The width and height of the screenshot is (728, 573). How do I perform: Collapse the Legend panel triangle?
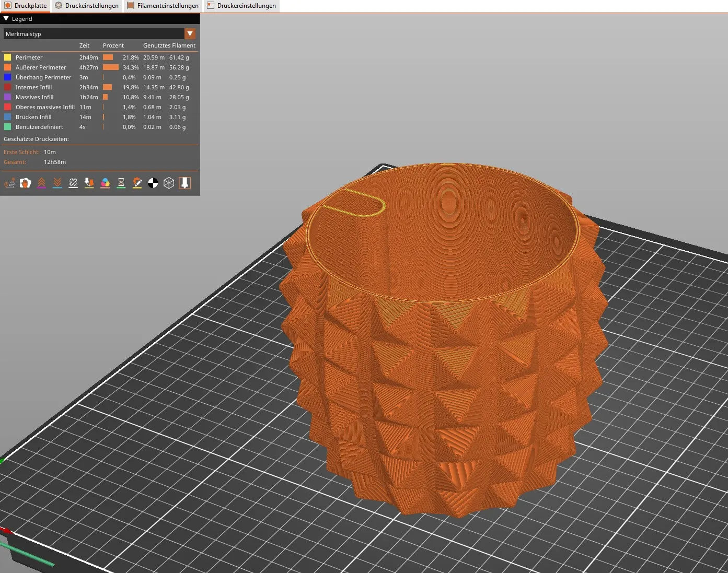pyautogui.click(x=6, y=18)
